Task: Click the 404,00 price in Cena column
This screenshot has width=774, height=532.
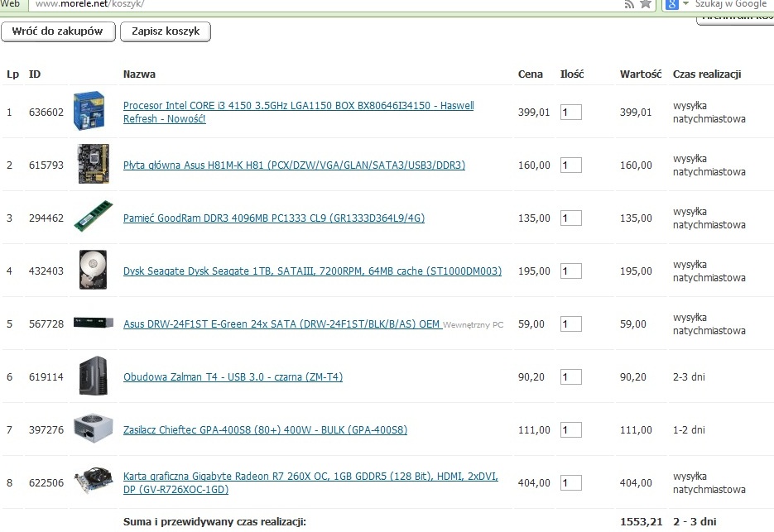Action: 534,482
